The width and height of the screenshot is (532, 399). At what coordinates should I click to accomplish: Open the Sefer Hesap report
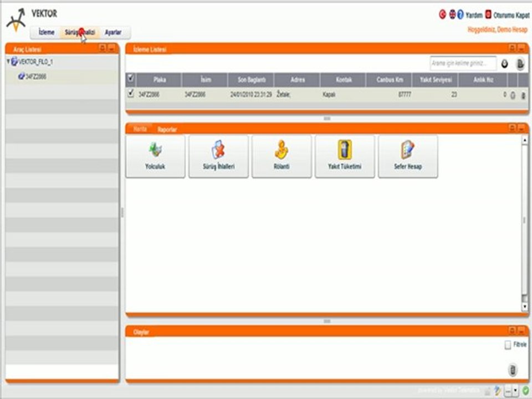pyautogui.click(x=408, y=156)
